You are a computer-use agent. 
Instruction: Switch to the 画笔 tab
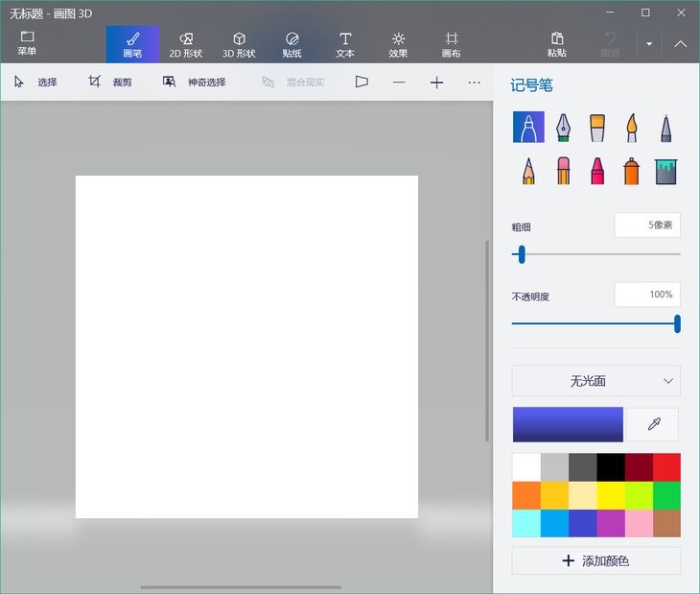coord(132,44)
